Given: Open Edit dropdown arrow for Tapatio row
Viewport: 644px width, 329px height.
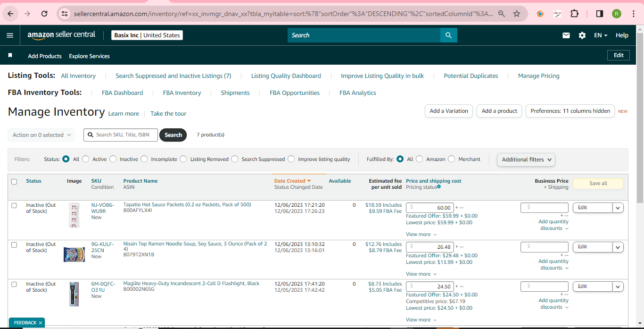Looking at the screenshot, I should [618, 208].
